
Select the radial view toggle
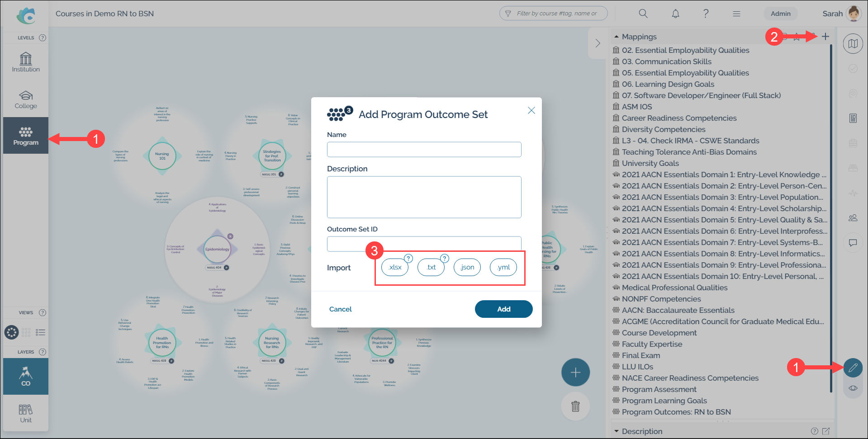point(11,332)
